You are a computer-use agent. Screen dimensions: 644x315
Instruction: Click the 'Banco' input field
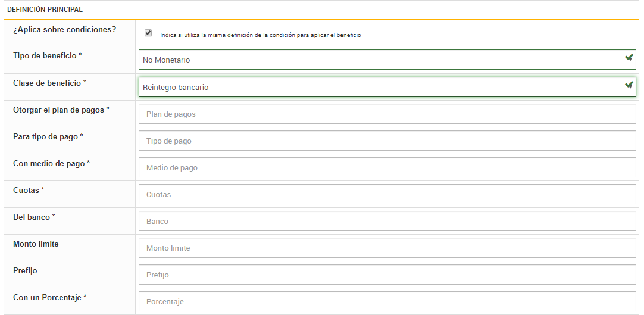[x=387, y=222]
